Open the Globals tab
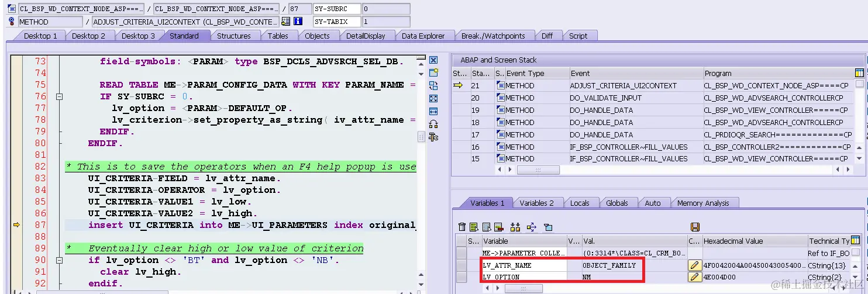The width and height of the screenshot is (868, 294). (x=616, y=203)
